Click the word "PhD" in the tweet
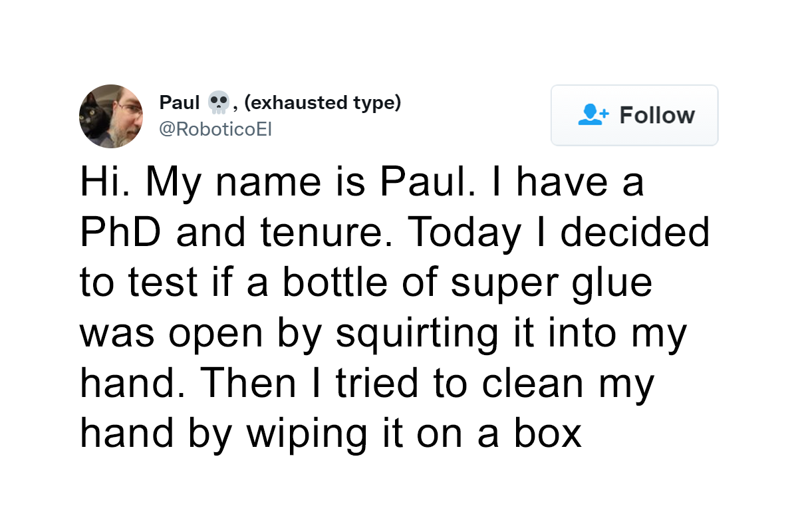Viewport: 798px width, 532px height. point(118,232)
